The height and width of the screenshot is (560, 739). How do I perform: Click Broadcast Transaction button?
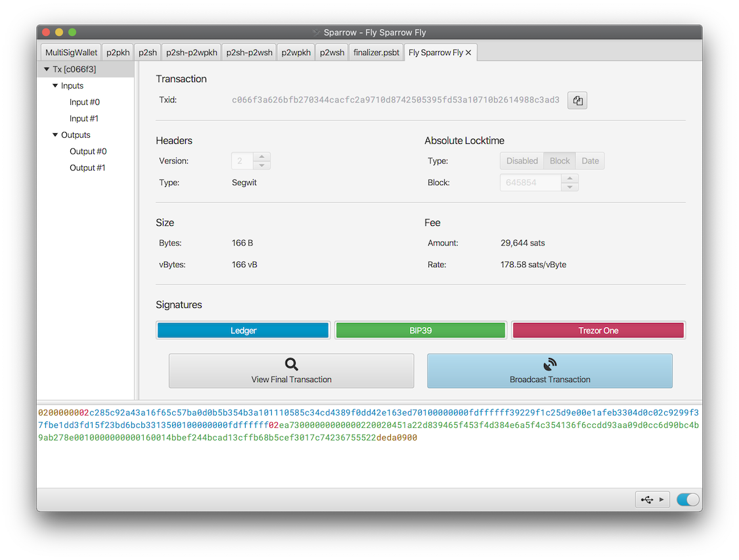coord(550,371)
